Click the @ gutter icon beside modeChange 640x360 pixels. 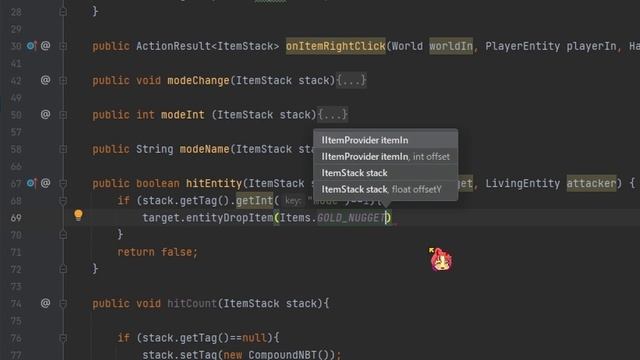tap(45, 80)
